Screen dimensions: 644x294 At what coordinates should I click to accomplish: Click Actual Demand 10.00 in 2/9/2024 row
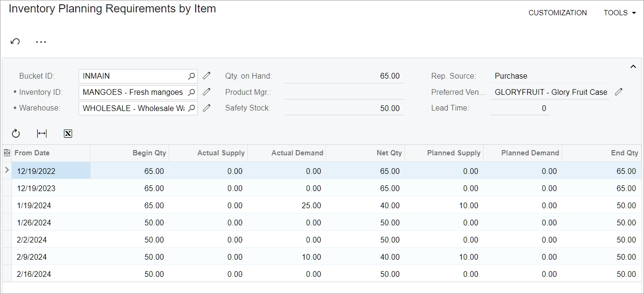(287, 257)
